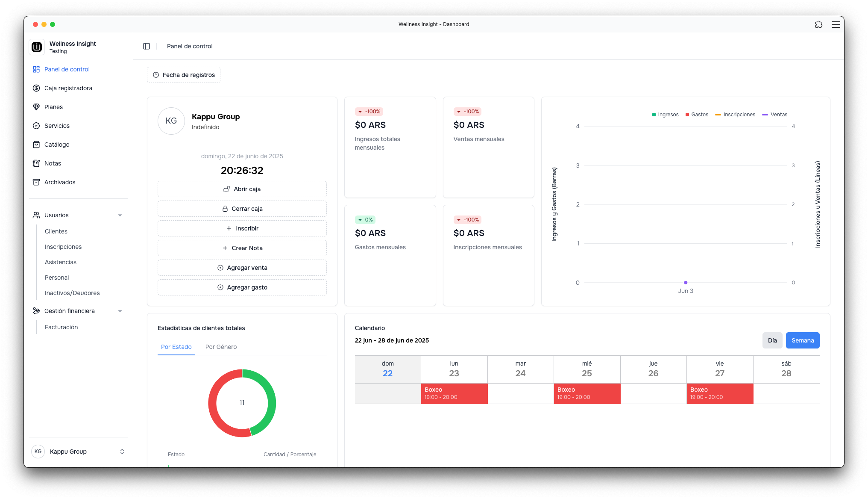
Task: Select the Día calendar view
Action: (x=772, y=340)
